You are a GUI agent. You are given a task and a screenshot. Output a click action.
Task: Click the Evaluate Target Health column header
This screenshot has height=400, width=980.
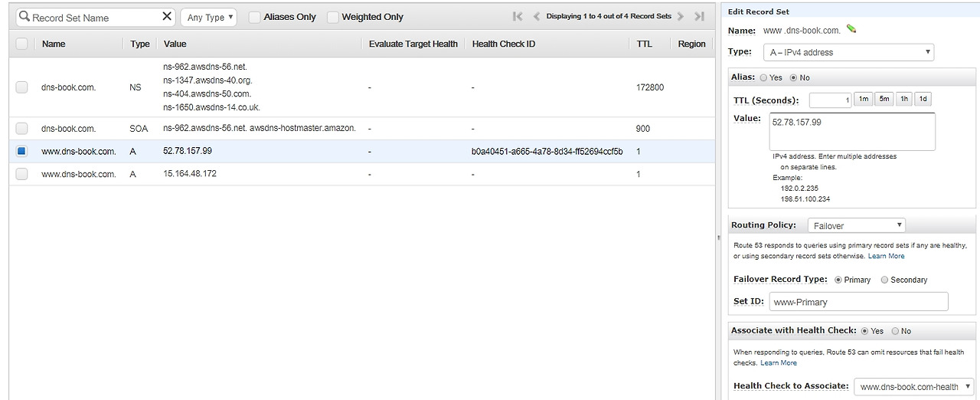pos(413,44)
